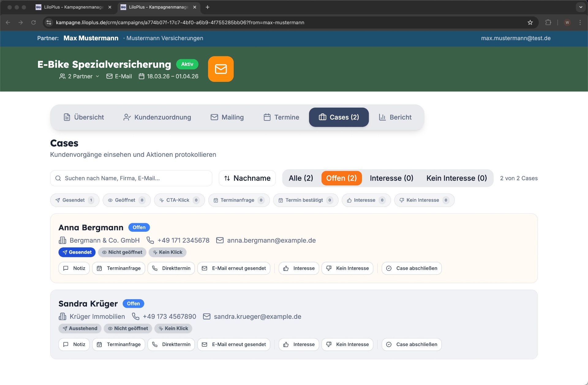The image size is (588, 385).
Task: Open the Nachname sort selector
Action: point(247,178)
